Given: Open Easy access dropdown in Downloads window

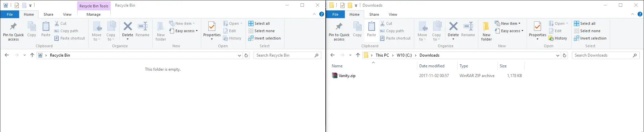Looking at the screenshot, I should (x=509, y=31).
